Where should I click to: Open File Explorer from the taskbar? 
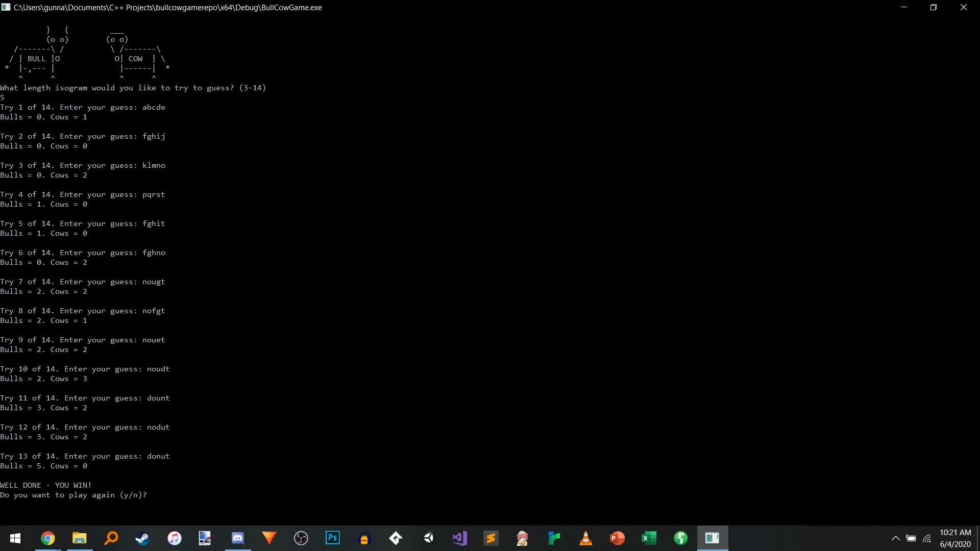tap(80, 538)
